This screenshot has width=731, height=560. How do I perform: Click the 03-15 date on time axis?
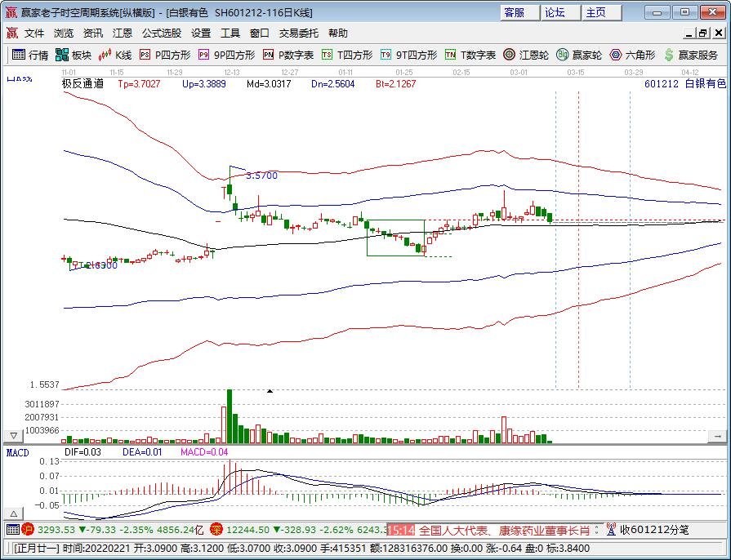576,72
